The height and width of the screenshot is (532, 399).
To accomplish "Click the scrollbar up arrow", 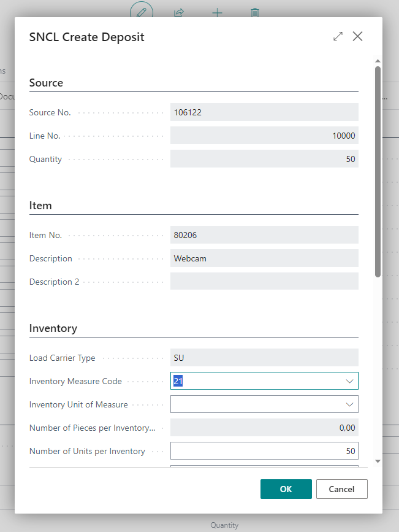I will 378,61.
